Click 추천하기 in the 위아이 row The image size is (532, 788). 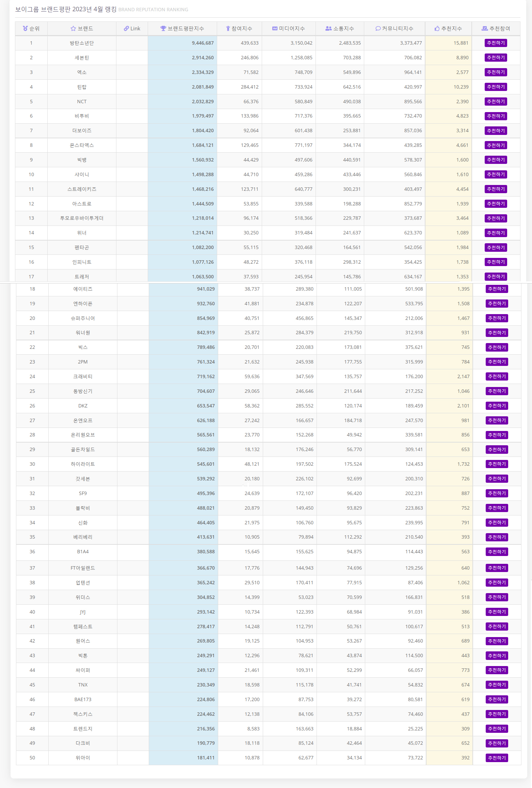tap(497, 758)
